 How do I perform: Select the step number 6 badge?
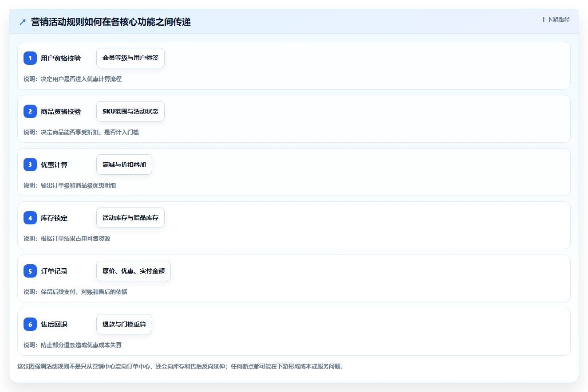coord(30,324)
